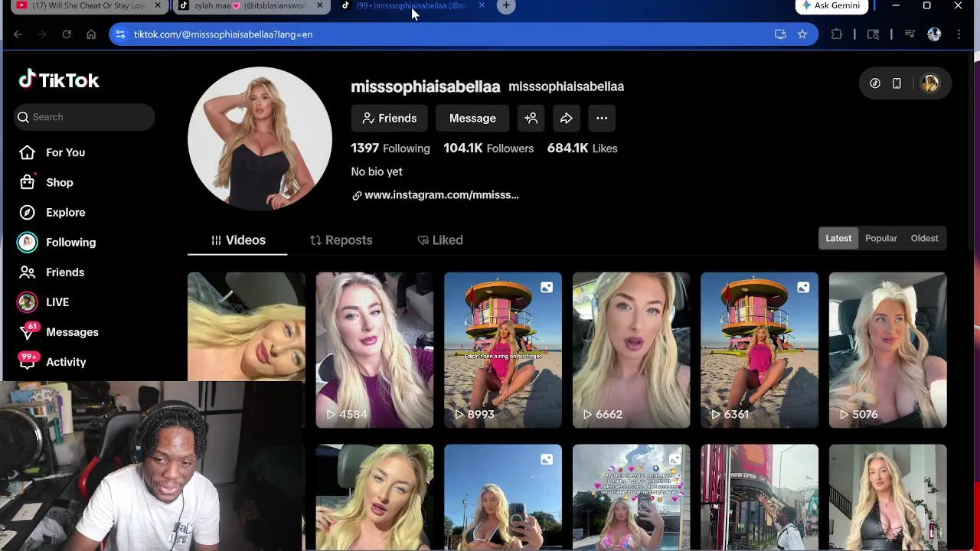Reload the page
980x551 pixels.
pyautogui.click(x=67, y=34)
